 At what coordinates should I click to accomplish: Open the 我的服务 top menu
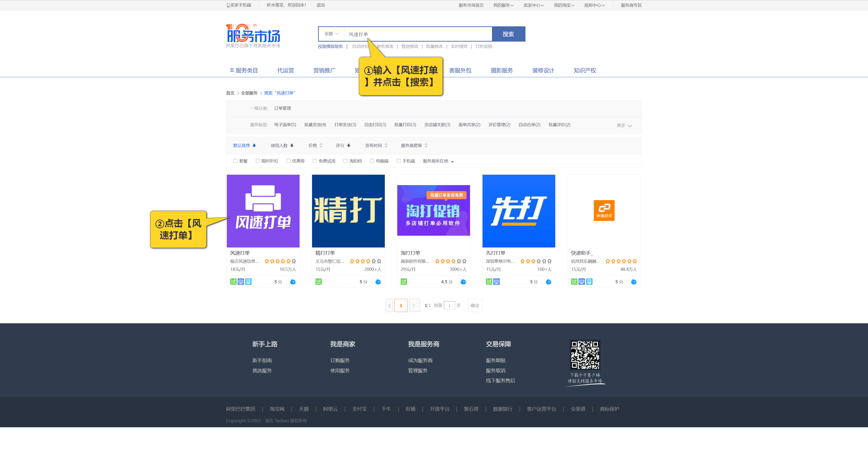(x=503, y=5)
